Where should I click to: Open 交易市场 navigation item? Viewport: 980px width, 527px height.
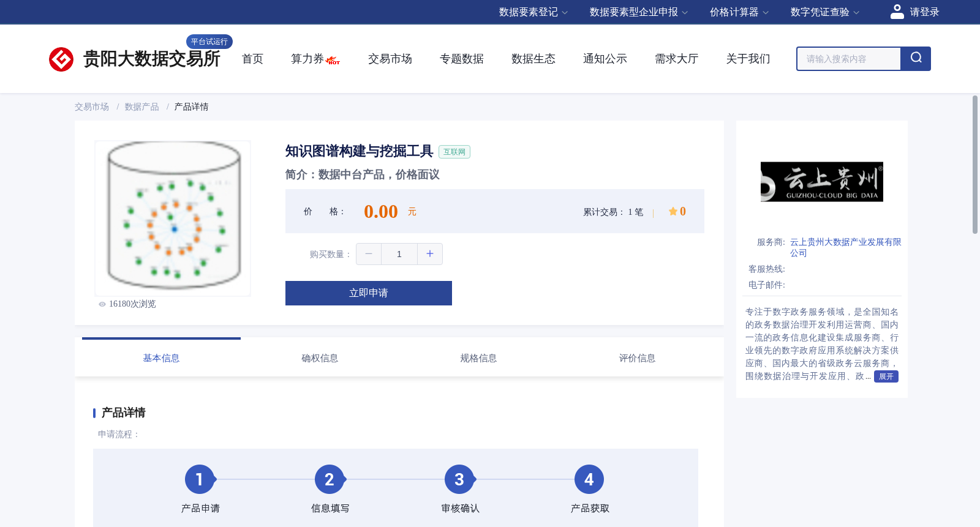click(390, 59)
